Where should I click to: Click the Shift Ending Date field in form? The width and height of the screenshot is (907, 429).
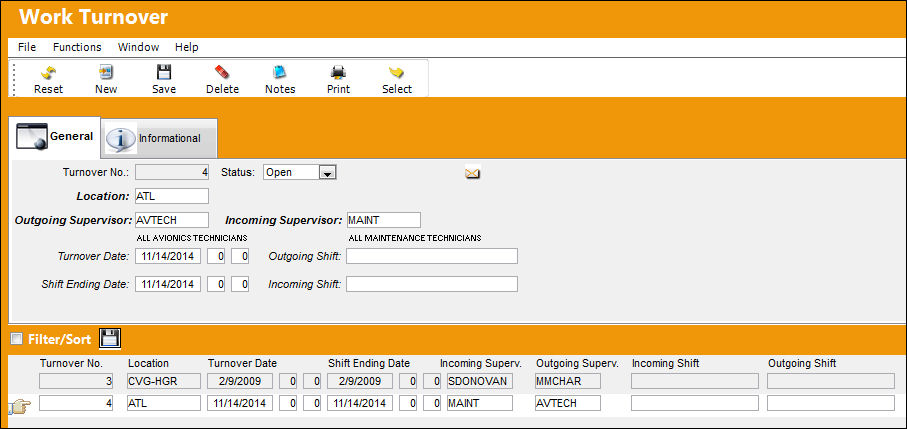point(168,284)
